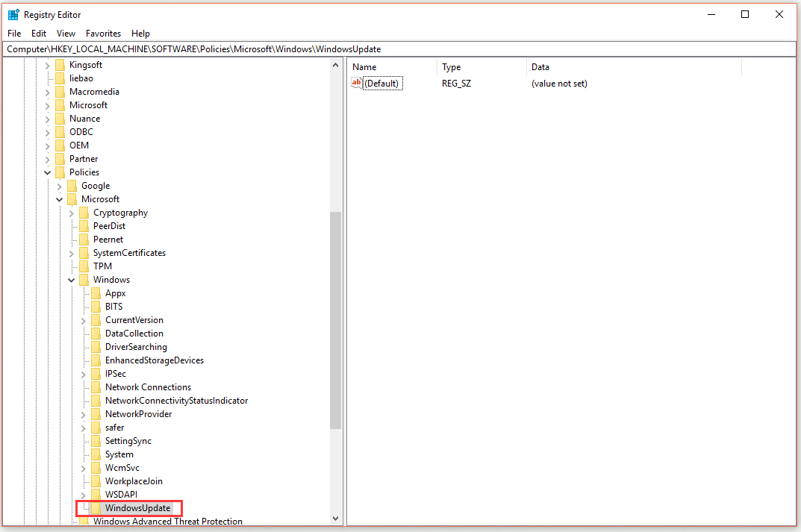The width and height of the screenshot is (801, 532).
Task: Open the Favorites menu
Action: point(103,33)
